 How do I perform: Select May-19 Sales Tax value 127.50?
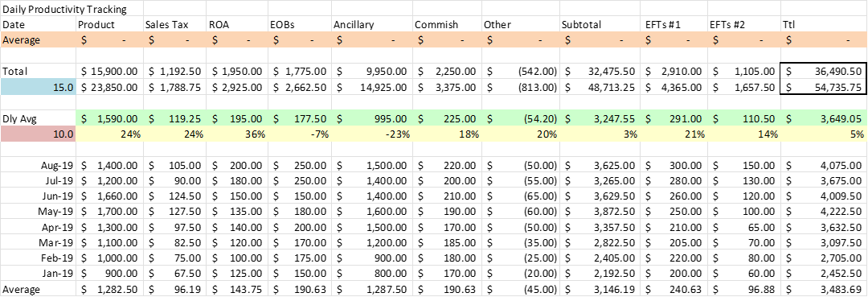pyautogui.click(x=174, y=211)
